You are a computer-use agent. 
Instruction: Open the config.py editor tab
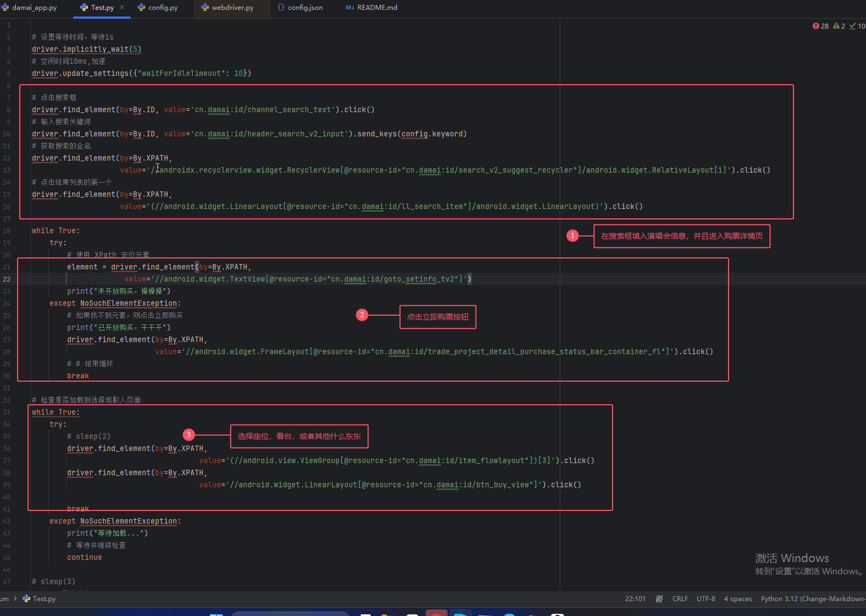tap(158, 8)
